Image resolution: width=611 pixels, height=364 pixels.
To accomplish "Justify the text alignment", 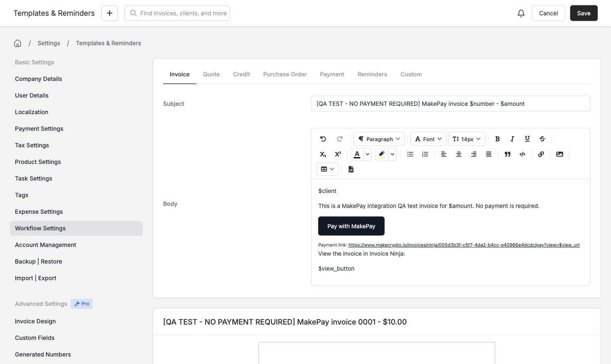I will pyautogui.click(x=489, y=154).
